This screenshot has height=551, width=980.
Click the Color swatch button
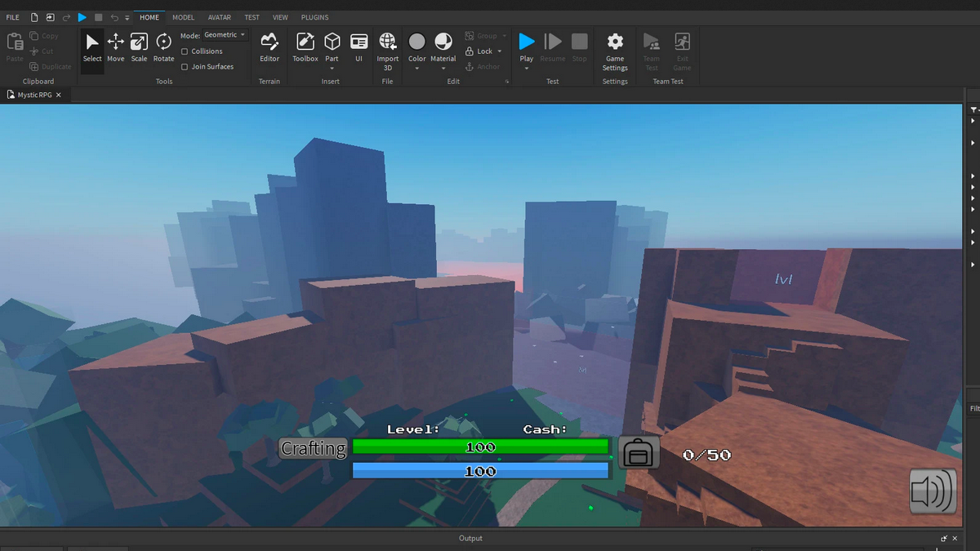(416, 42)
